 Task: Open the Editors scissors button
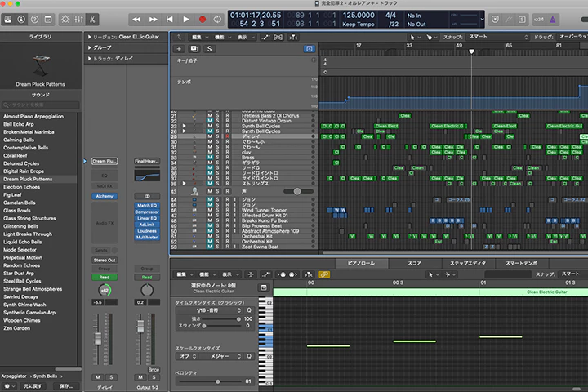92,19
